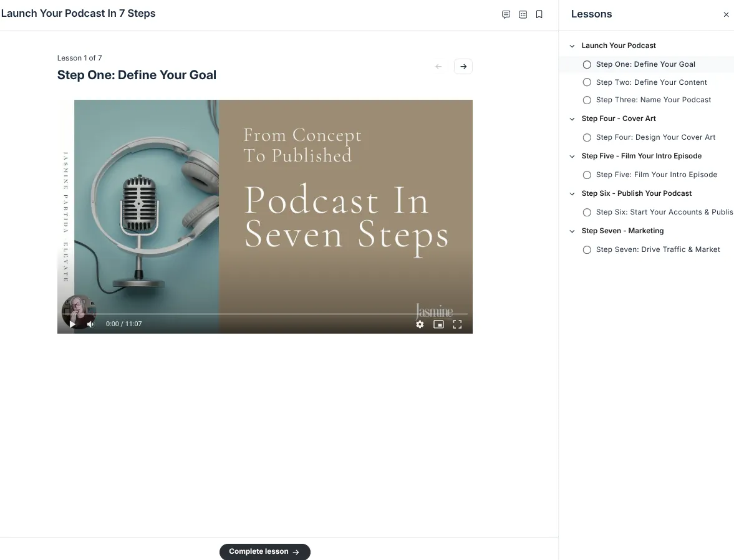Screen dimensions: 734x560
Task: Open the comments icon in header
Action: pyautogui.click(x=506, y=14)
